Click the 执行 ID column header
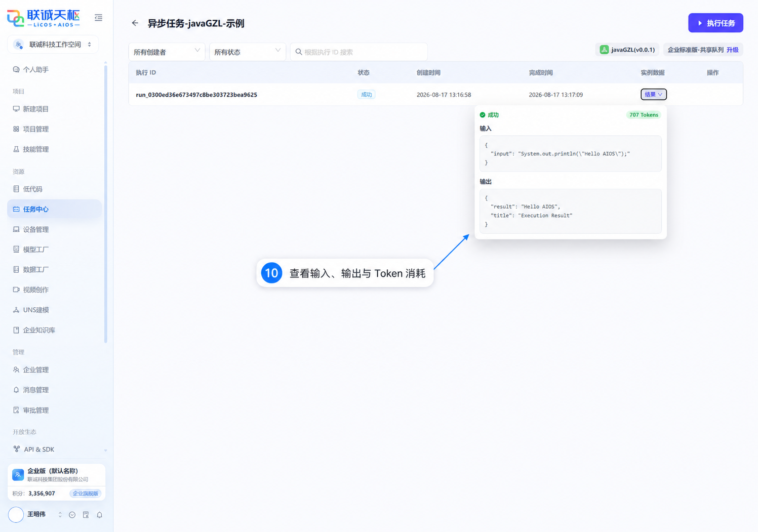The height and width of the screenshot is (532, 758). click(146, 73)
